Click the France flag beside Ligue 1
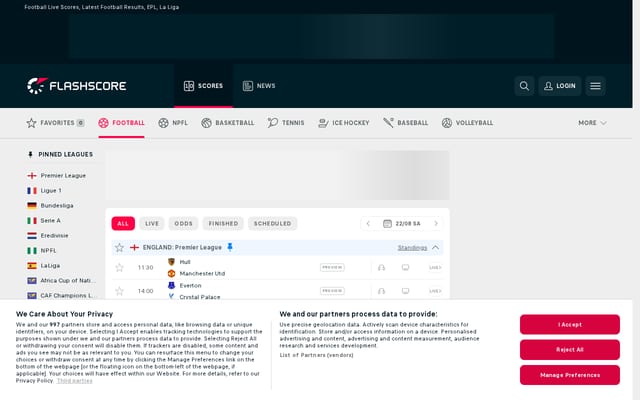 (x=32, y=191)
